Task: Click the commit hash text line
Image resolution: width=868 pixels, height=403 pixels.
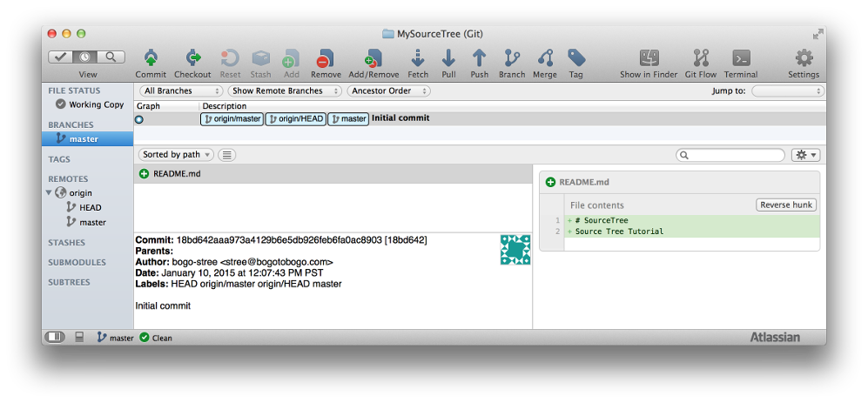Action: pos(281,239)
